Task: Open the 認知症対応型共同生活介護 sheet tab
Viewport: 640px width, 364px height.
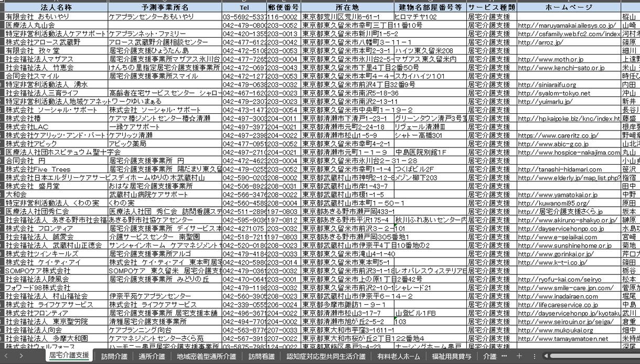Action: point(326,356)
